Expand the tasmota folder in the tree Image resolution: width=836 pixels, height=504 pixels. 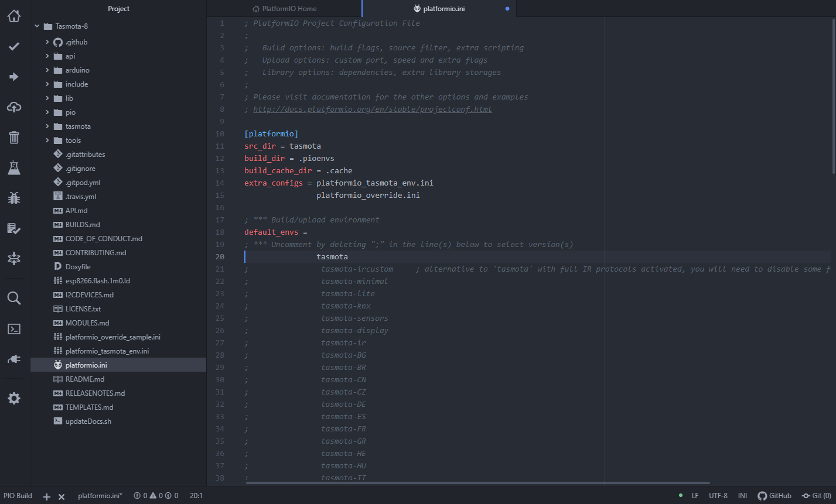coord(47,126)
